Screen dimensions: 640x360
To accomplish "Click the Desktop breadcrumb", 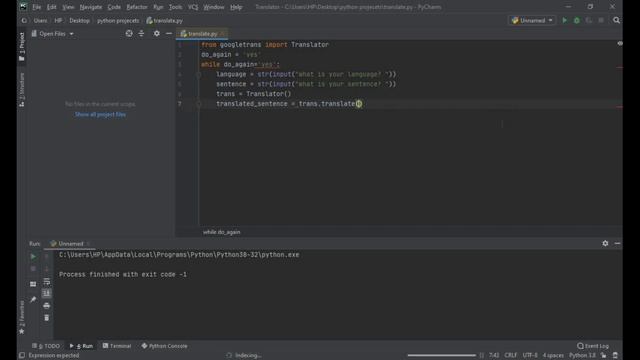I will [79, 20].
